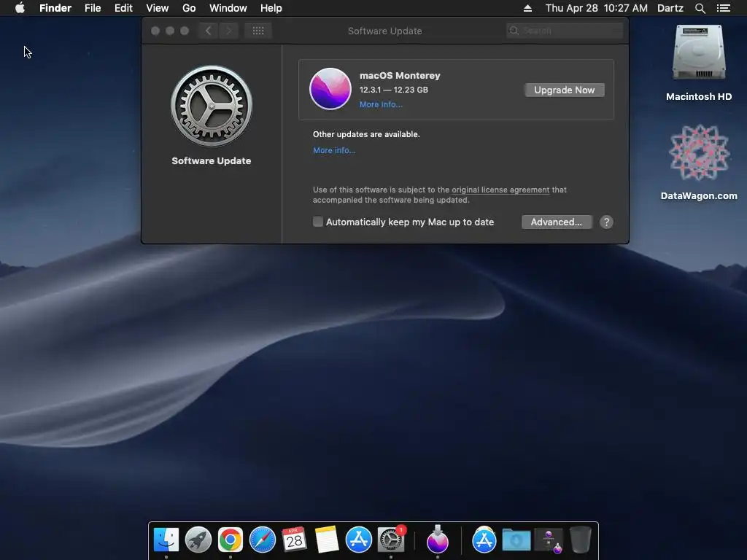
Task: Open the original license agreement link
Action: pyautogui.click(x=500, y=190)
